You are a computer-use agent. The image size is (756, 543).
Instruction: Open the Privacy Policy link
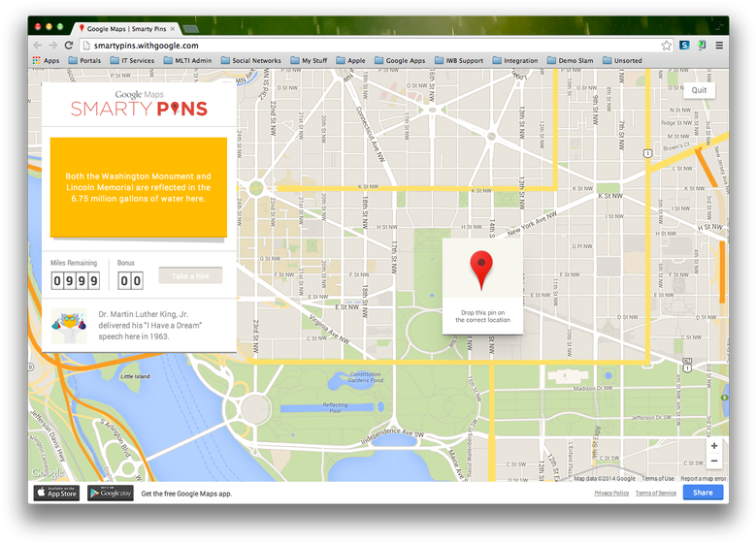pos(611,493)
